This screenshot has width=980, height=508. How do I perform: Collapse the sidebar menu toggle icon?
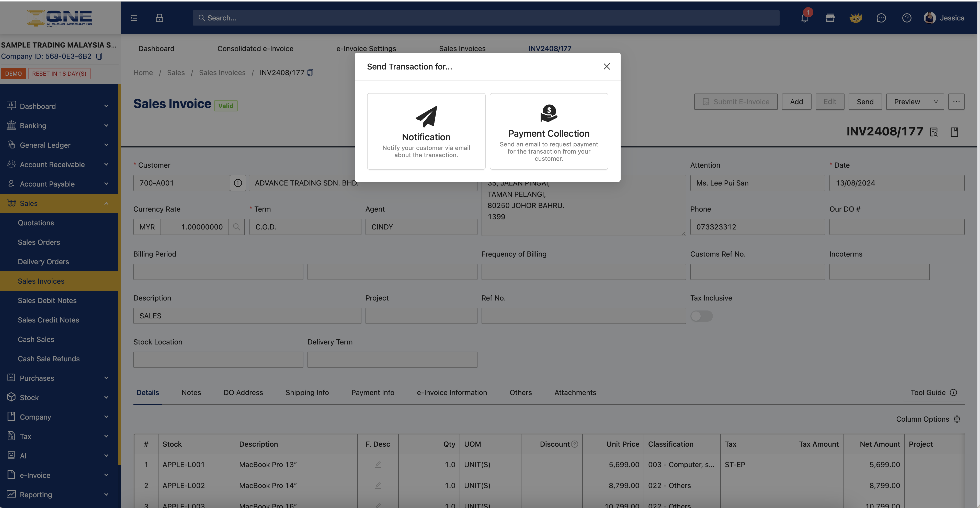coord(134,18)
